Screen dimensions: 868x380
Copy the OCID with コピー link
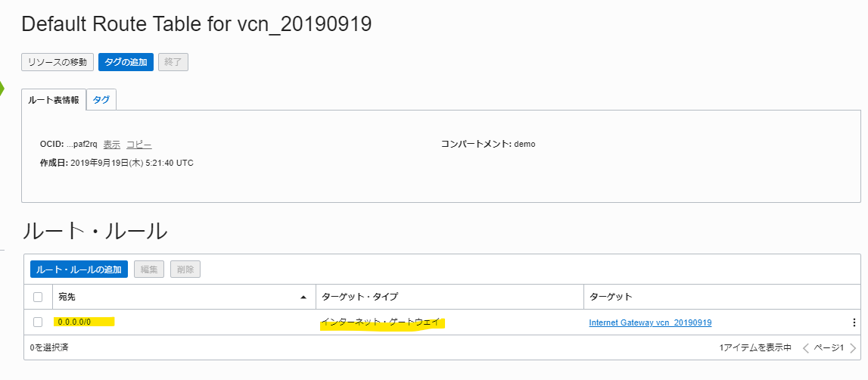138,144
